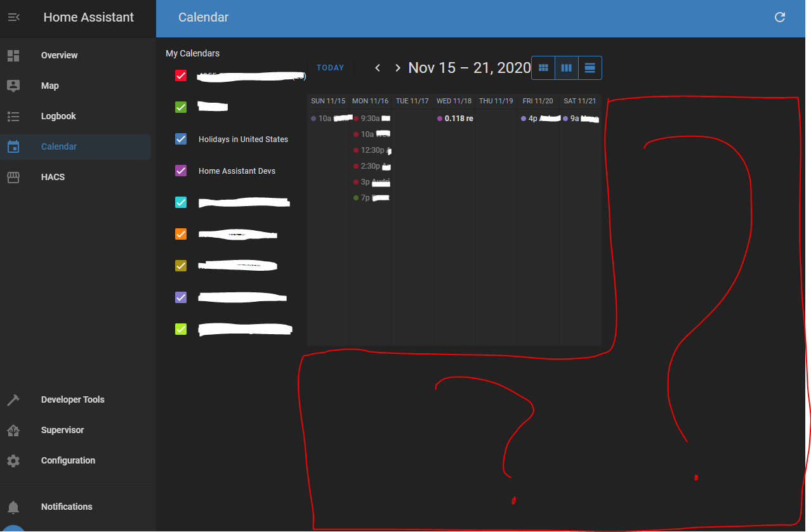Click the Developer Tools hammer icon

pos(13,399)
